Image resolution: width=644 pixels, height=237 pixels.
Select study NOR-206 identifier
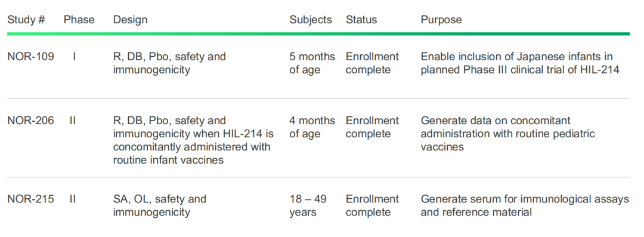[30, 121]
